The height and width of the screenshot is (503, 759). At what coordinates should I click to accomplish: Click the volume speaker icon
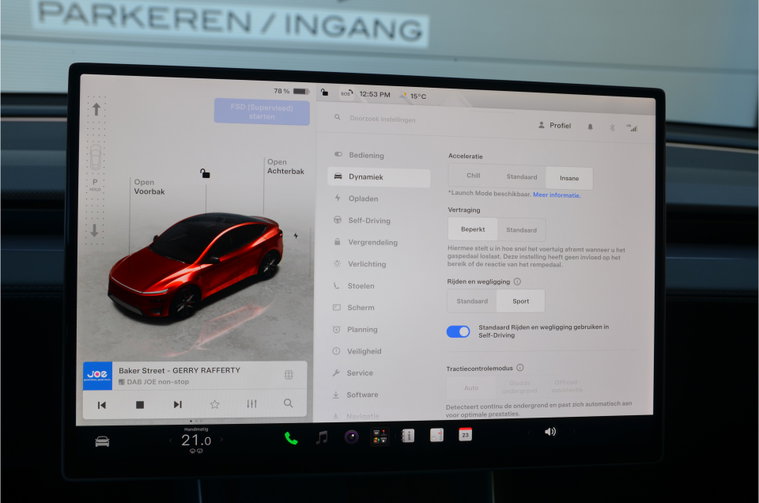click(550, 431)
